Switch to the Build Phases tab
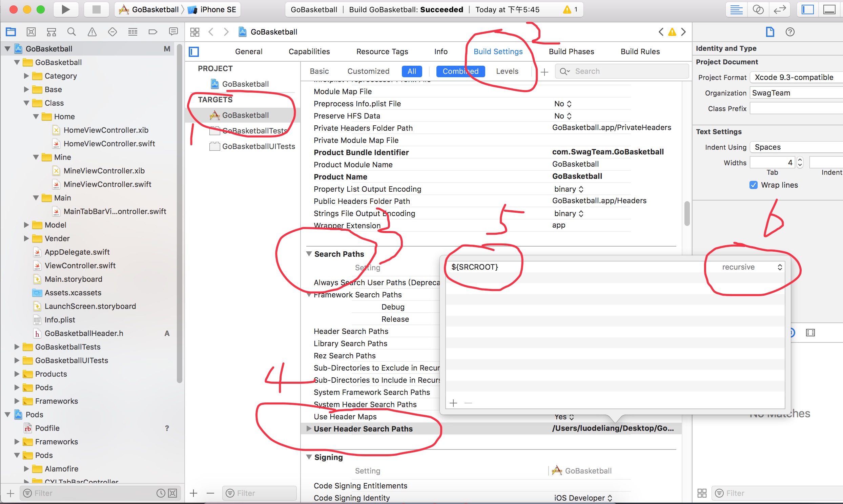 [571, 51]
